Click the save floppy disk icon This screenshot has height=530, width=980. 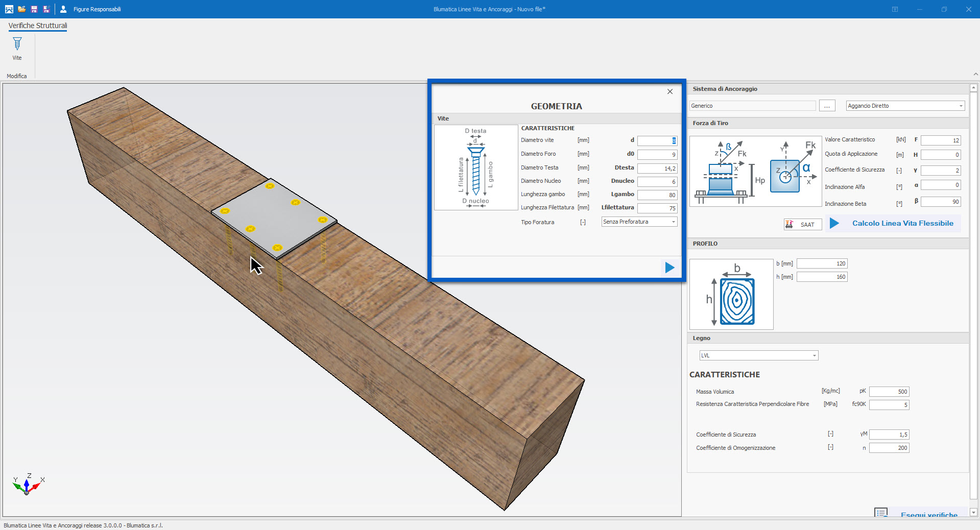pyautogui.click(x=34, y=9)
